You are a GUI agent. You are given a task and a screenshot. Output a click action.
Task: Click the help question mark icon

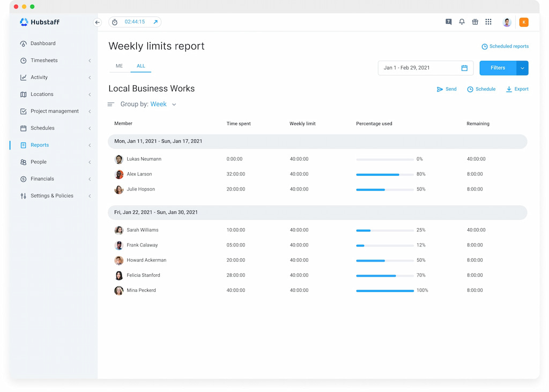(449, 22)
